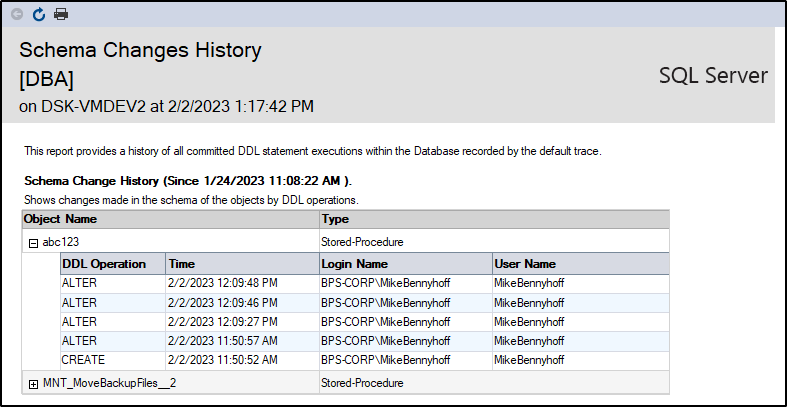Click login name in the 11:50:57 AM row
The height and width of the screenshot is (407, 787).
[385, 341]
